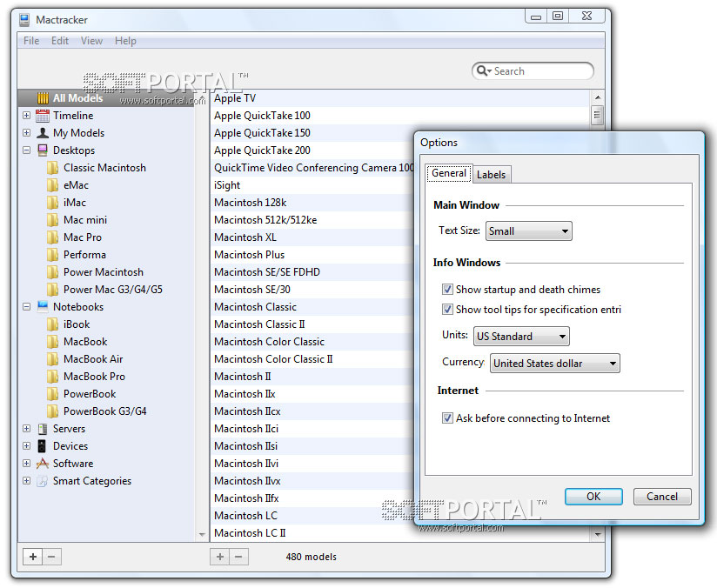Click the eMac folder icon
This screenshot has height=588, width=717.
coord(52,185)
